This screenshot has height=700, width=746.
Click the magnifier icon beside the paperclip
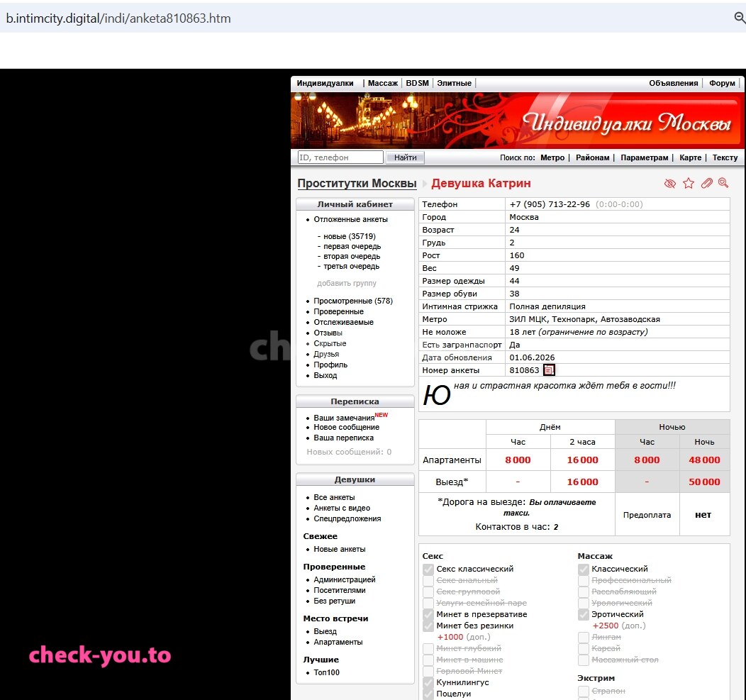723,183
